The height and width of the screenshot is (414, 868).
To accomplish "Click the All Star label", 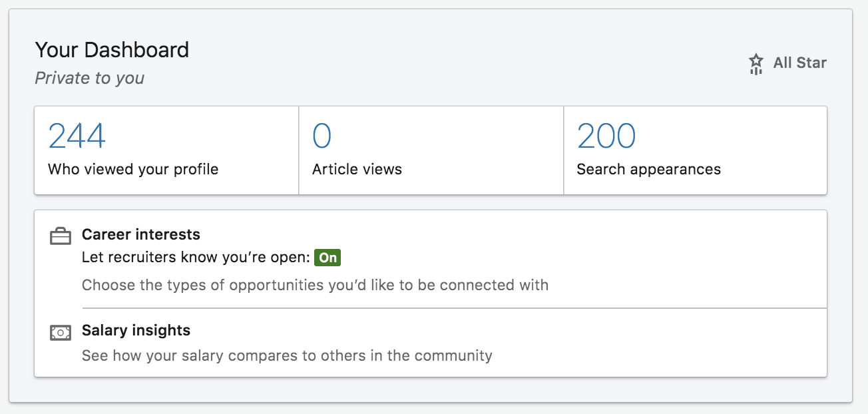I will 800,63.
